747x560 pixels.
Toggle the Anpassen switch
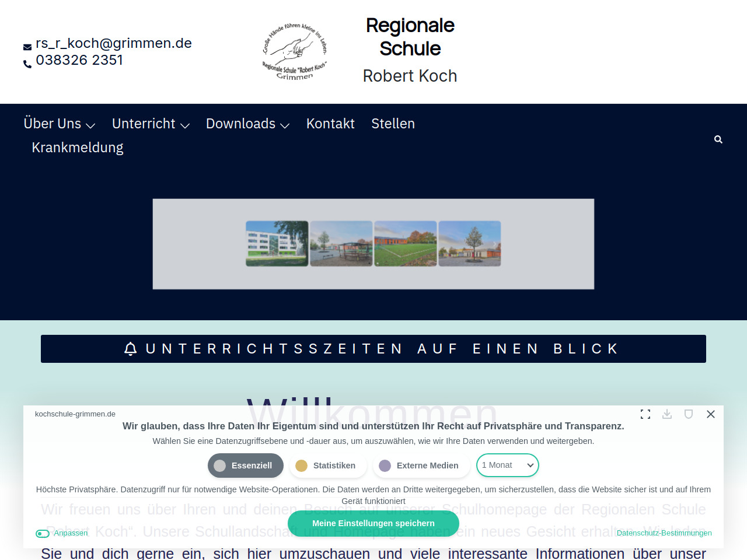click(x=43, y=533)
